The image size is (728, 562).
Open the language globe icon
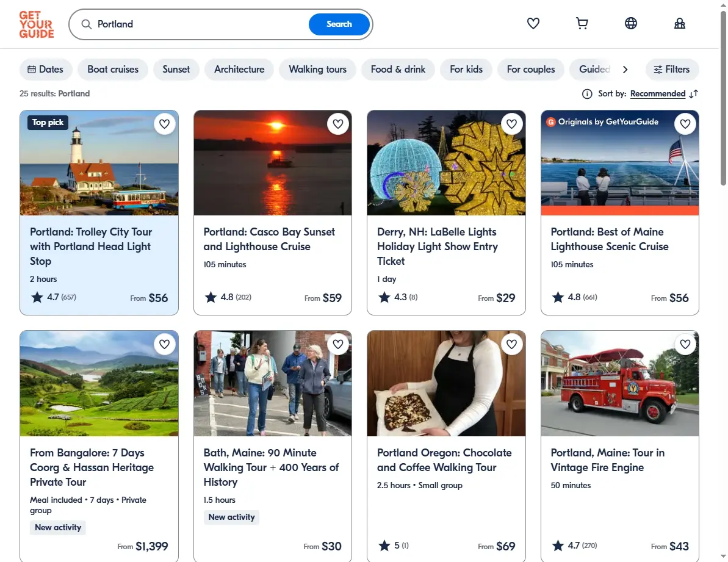[630, 23]
